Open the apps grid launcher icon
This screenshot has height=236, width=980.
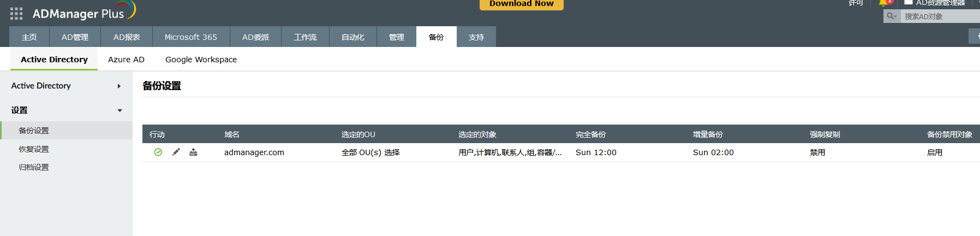coord(16,14)
